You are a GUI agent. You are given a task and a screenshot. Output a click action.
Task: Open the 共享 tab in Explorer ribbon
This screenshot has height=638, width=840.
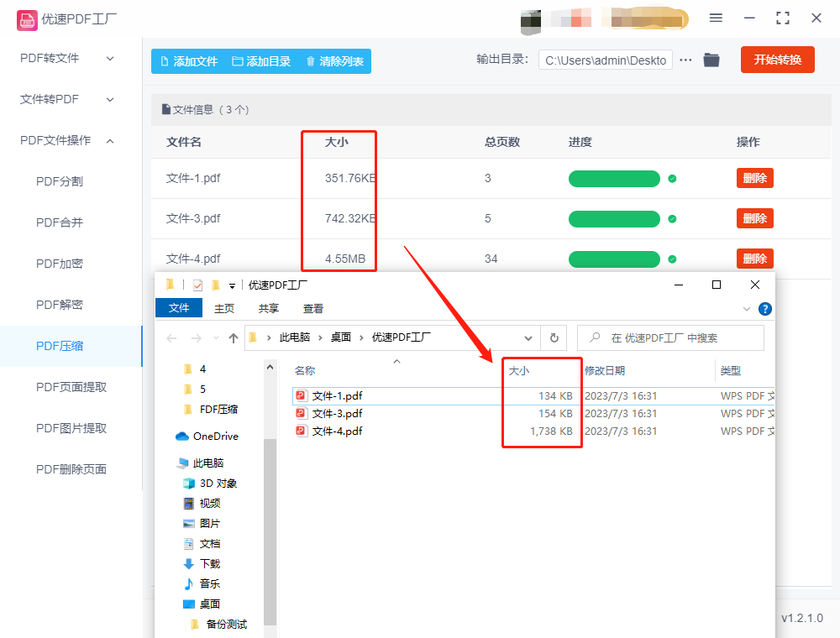pyautogui.click(x=269, y=308)
